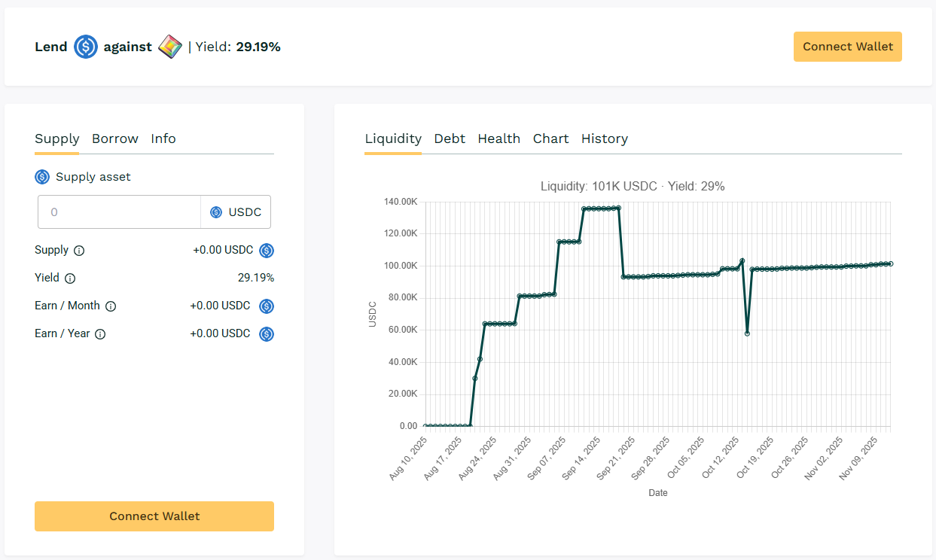This screenshot has width=936, height=560.
Task: Select the Supply tab
Action: (x=57, y=138)
